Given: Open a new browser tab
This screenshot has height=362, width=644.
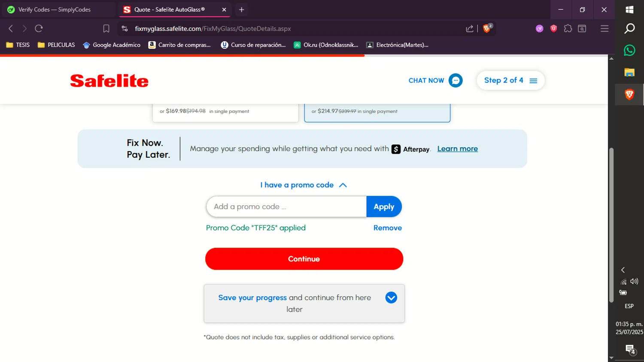Looking at the screenshot, I should point(242,9).
